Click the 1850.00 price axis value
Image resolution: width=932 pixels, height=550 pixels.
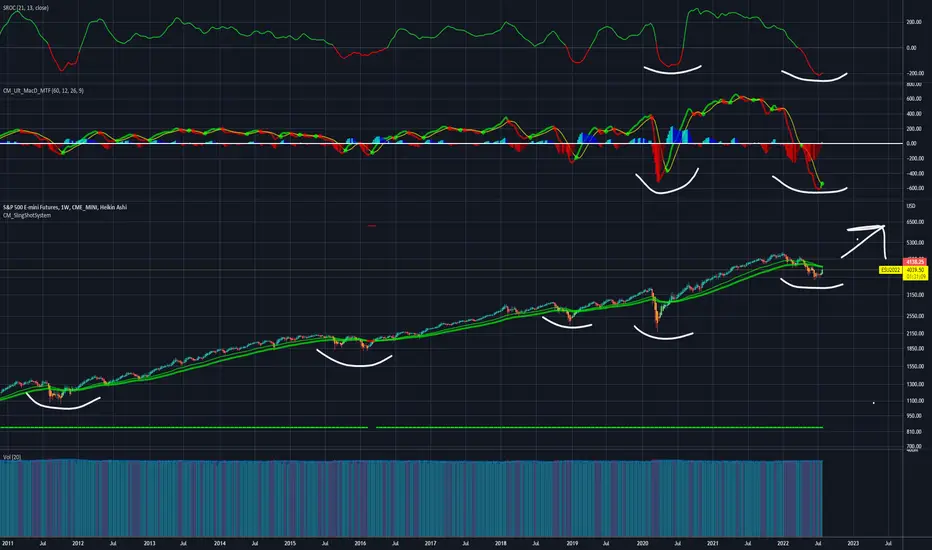pyautogui.click(x=915, y=348)
